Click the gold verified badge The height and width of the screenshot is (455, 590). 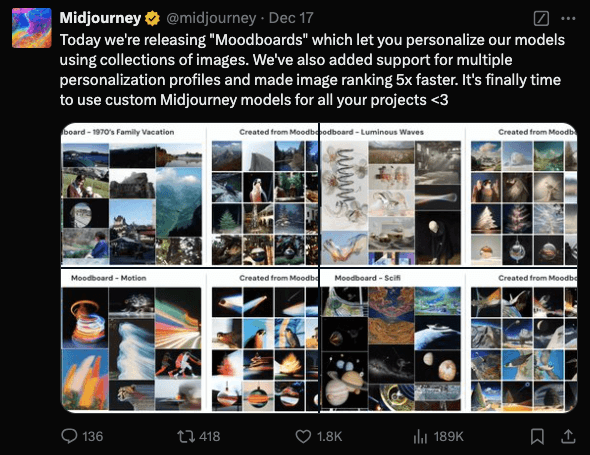click(152, 18)
